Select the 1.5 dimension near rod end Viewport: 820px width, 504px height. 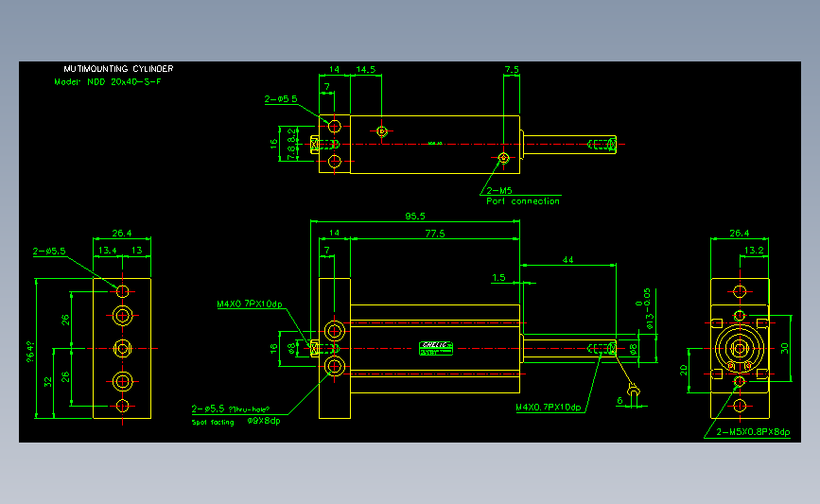[498, 277]
